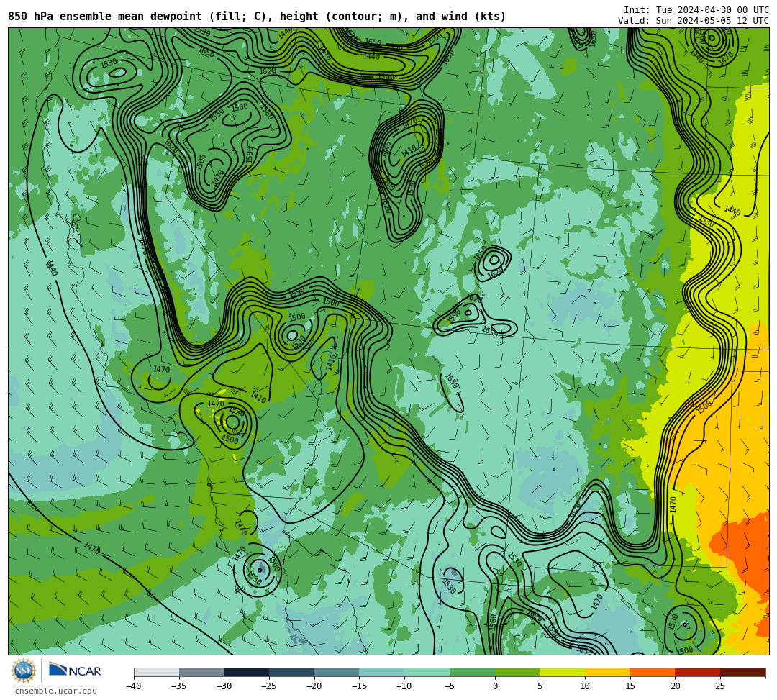
Task: Pick the dark red 20 to 25 colorbar segment
Action: (698, 672)
